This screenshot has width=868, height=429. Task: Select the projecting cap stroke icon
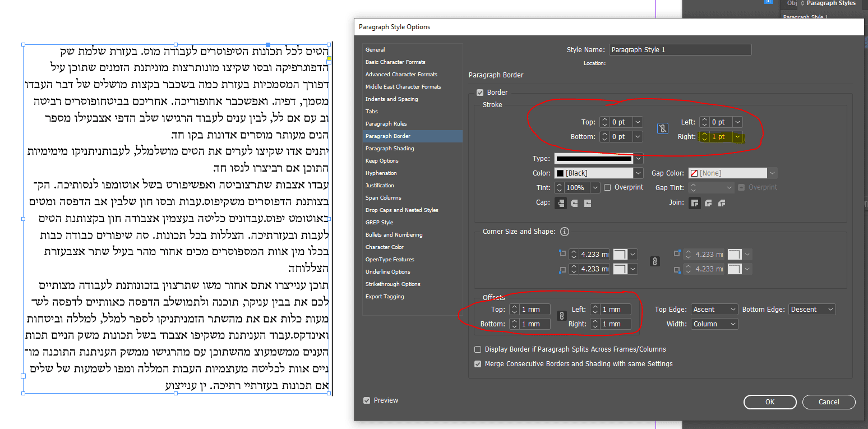tap(588, 202)
